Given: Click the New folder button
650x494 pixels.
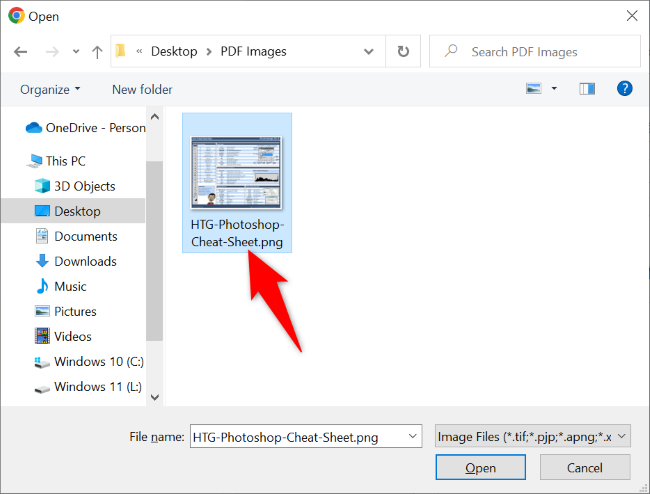Looking at the screenshot, I should point(142,90).
